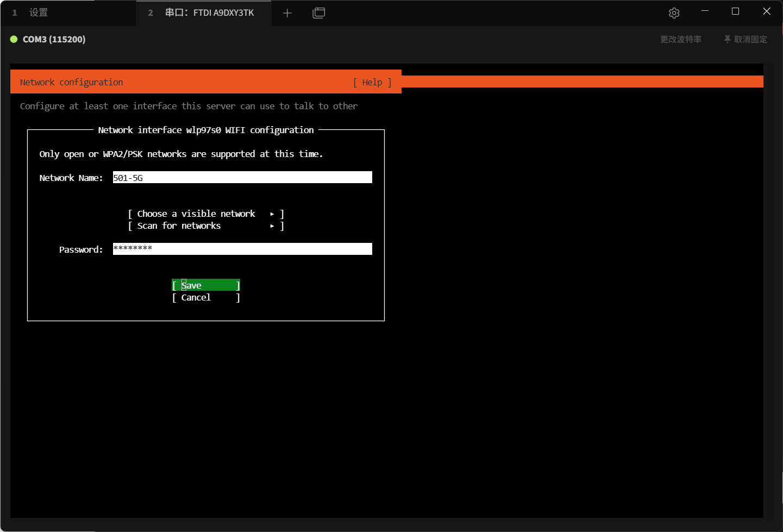The height and width of the screenshot is (532, 783).
Task: Open the settings gear icon
Action: tap(674, 13)
